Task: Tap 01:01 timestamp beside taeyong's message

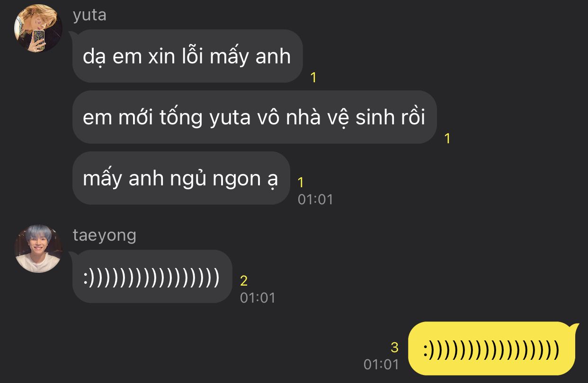Action: (x=258, y=298)
